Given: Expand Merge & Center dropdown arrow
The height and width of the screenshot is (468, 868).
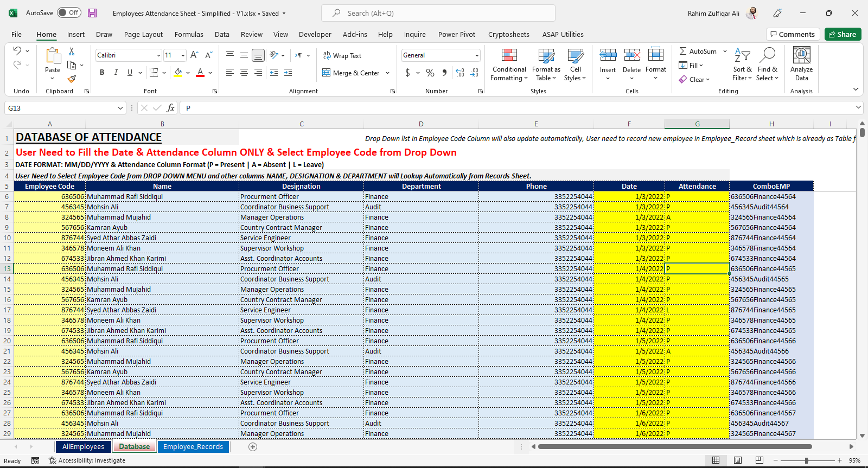Looking at the screenshot, I should point(387,73).
